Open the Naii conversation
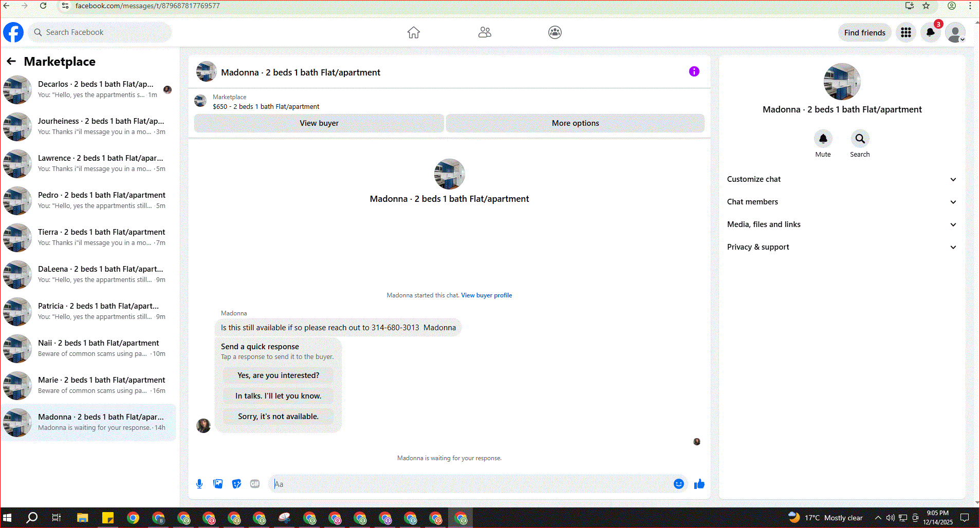 [x=88, y=348]
